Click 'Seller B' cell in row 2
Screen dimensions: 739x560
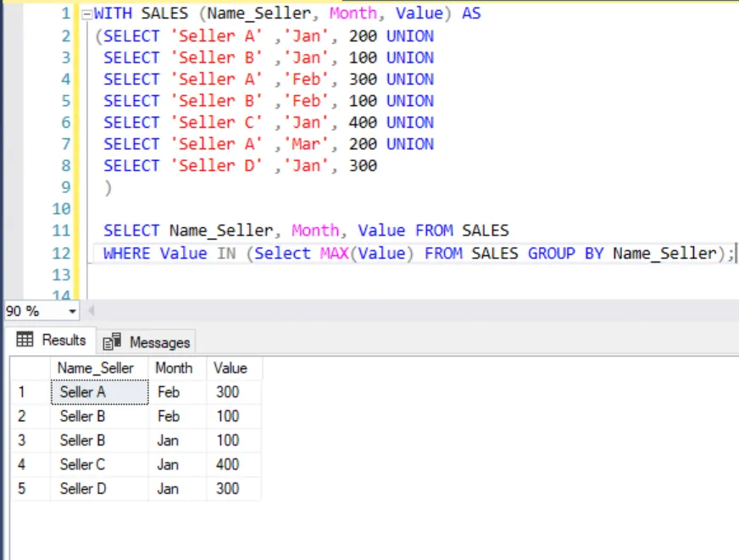99,416
